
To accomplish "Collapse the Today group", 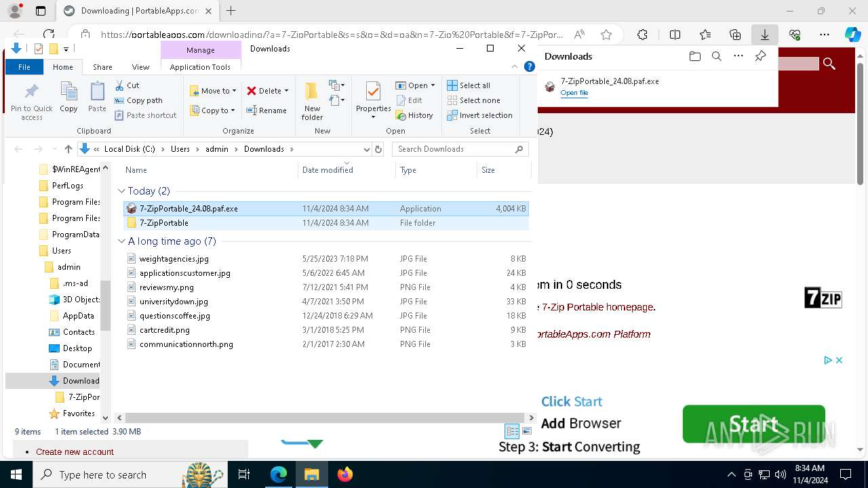I will pyautogui.click(x=121, y=191).
